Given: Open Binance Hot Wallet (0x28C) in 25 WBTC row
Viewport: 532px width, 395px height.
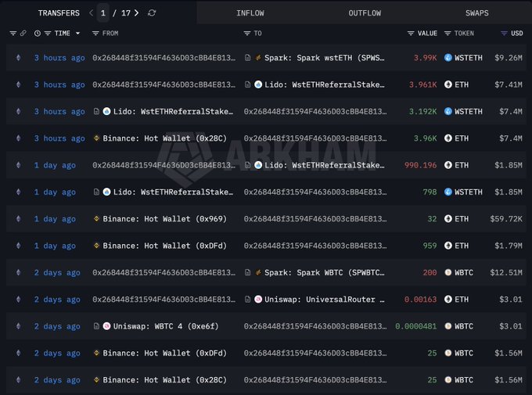Looking at the screenshot, I should [164, 379].
